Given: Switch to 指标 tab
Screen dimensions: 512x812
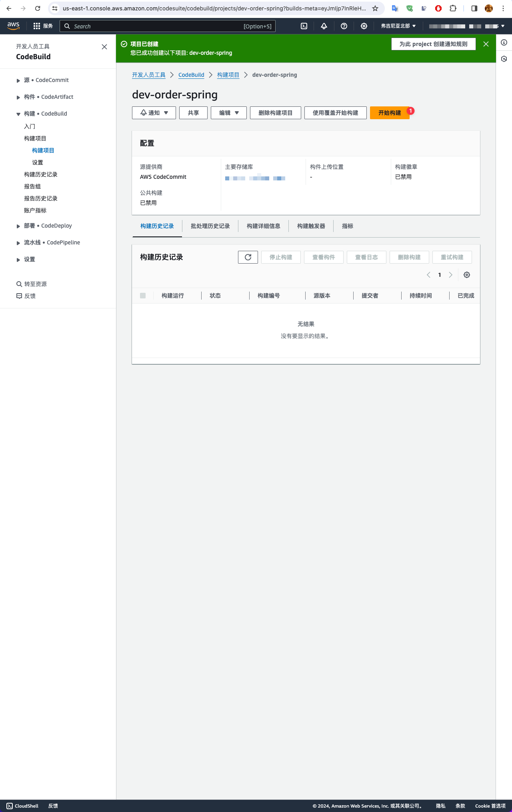Looking at the screenshot, I should point(348,226).
